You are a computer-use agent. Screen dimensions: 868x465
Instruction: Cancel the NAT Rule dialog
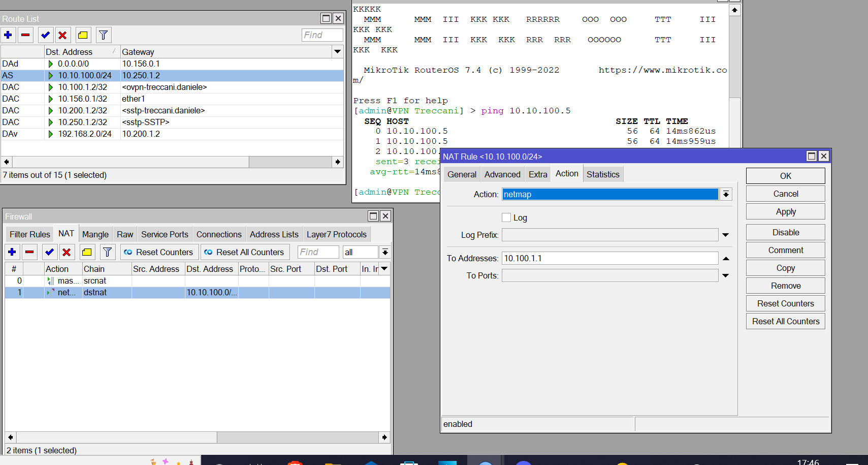[786, 194]
